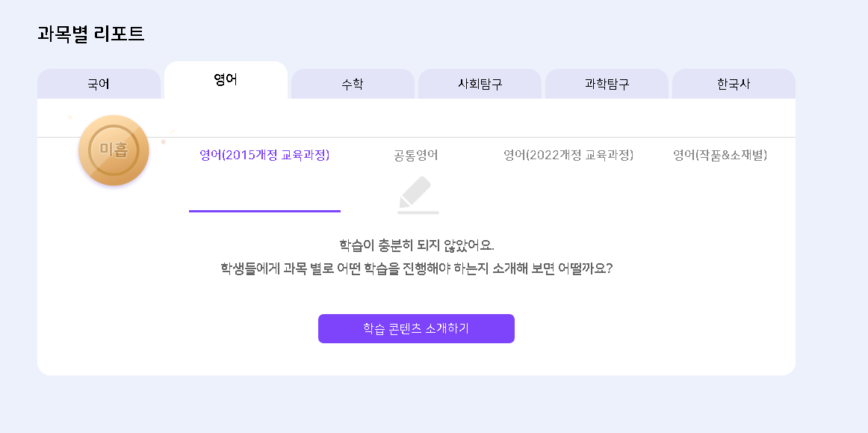Select 영어(2015개정 교육과정) sub-tab
The image size is (868, 433).
point(264,156)
